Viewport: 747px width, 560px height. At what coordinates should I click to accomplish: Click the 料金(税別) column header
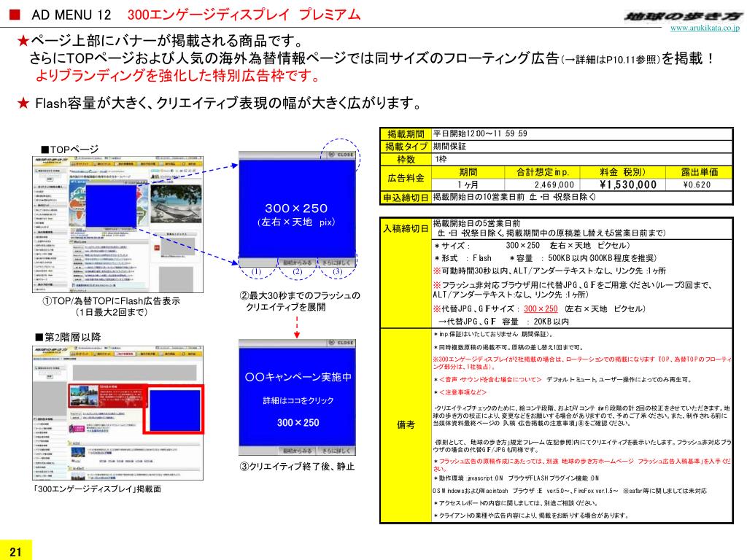623,172
